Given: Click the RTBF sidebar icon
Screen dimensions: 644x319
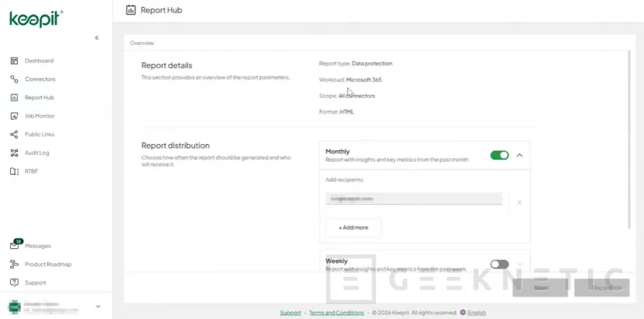Looking at the screenshot, I should point(14,171).
